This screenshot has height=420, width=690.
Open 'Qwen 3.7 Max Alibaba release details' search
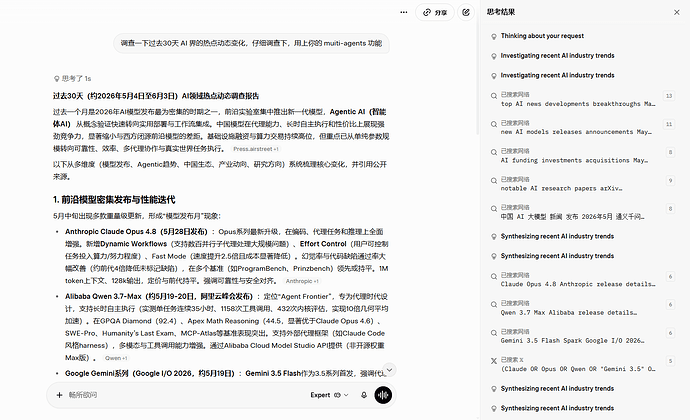coord(569,308)
